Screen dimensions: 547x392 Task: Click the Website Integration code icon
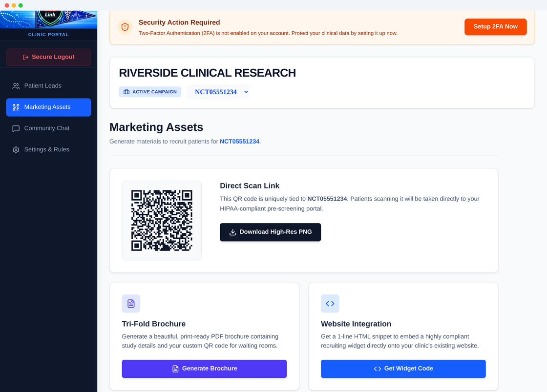coord(330,304)
